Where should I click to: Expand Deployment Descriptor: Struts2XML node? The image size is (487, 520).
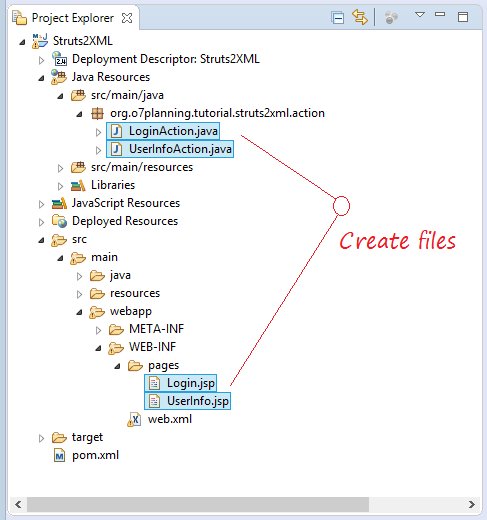[41, 60]
